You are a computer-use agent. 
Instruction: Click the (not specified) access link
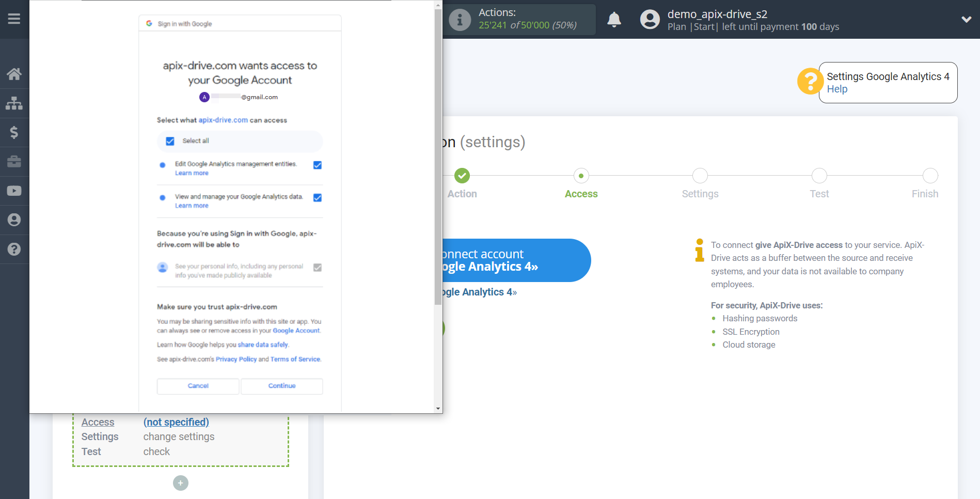[176, 422]
